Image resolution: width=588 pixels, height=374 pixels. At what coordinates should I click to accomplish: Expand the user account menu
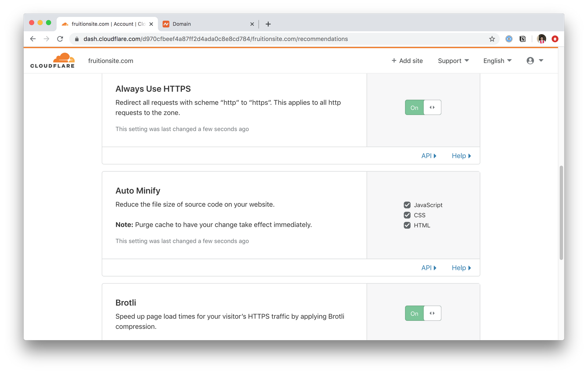pyautogui.click(x=535, y=61)
